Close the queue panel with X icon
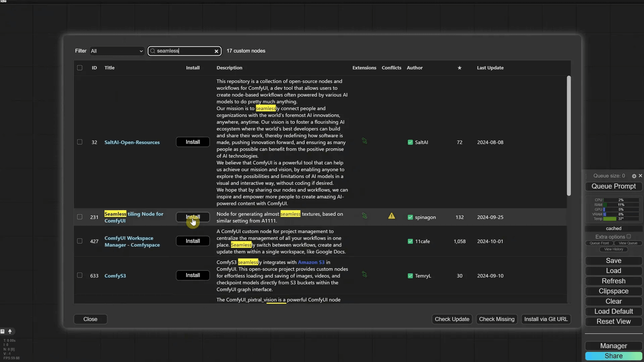The width and height of the screenshot is (644, 362). [x=640, y=176]
